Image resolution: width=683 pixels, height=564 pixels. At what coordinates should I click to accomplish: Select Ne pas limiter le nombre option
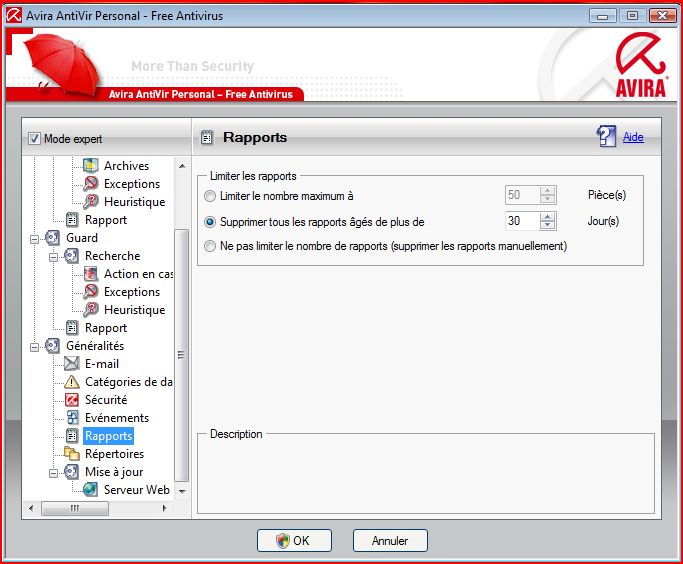(210, 246)
